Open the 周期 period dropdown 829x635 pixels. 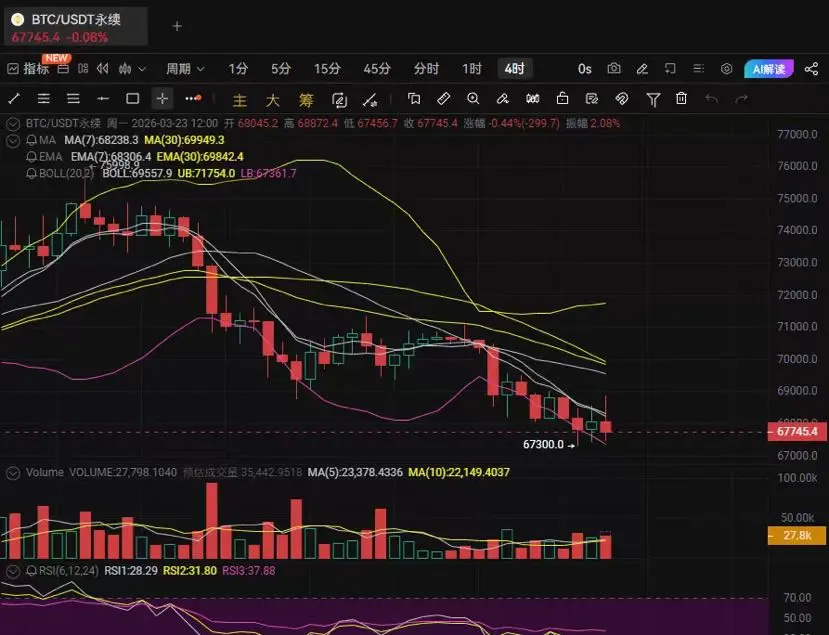(x=185, y=69)
